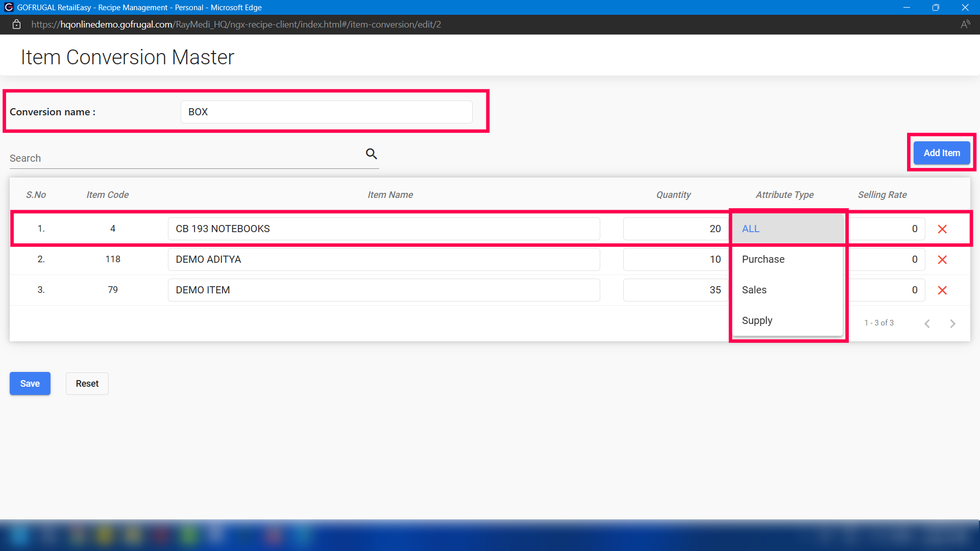The width and height of the screenshot is (980, 551).
Task: Go to next page of items
Action: pyautogui.click(x=952, y=323)
